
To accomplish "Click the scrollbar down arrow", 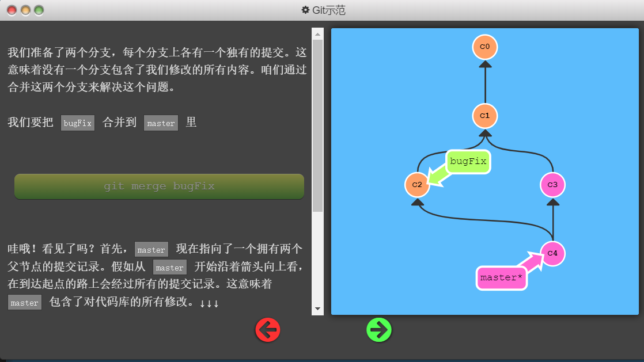I will 317,310.
